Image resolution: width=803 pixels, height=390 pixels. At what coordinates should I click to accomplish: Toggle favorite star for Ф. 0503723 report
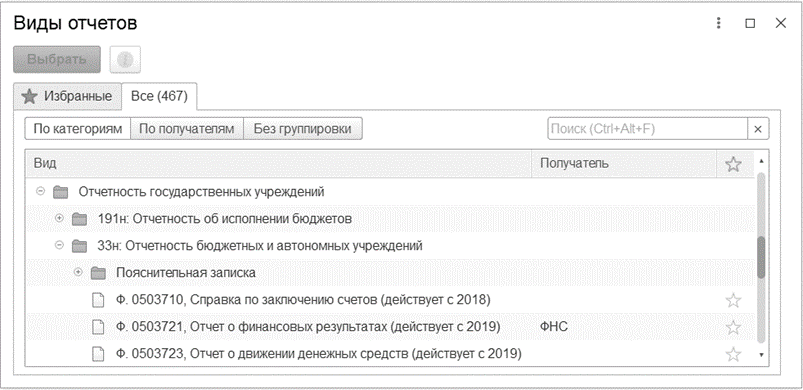733,354
